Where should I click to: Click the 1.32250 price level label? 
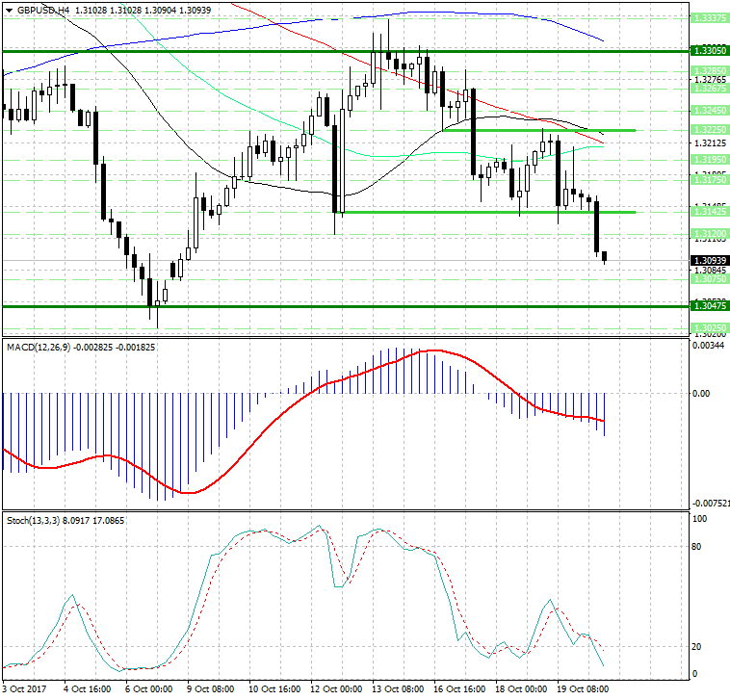coord(709,129)
